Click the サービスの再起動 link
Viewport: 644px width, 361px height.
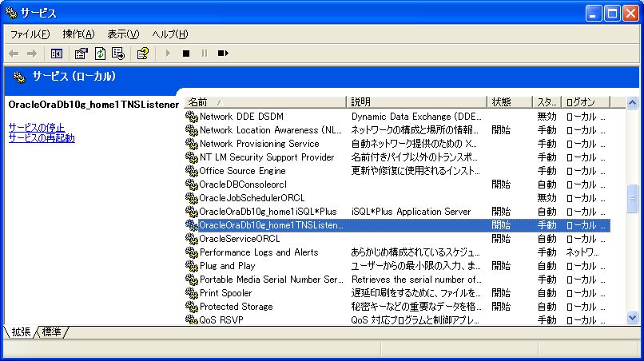(x=42, y=137)
